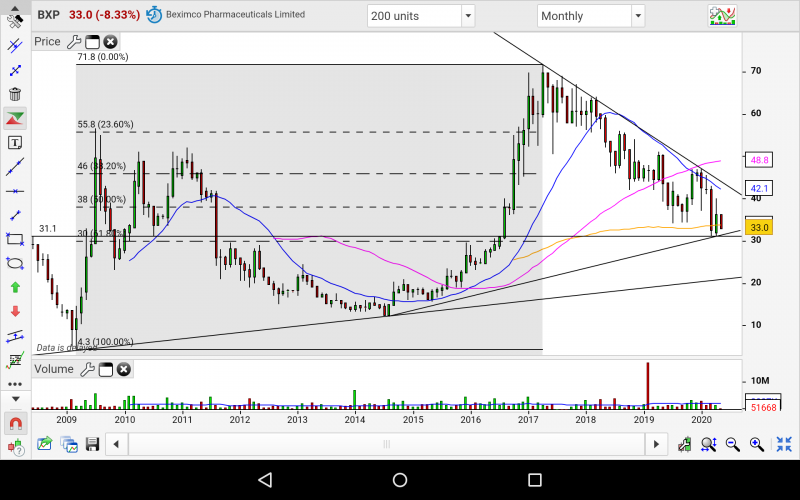
Task: Close the Volume panel
Action: [x=123, y=369]
